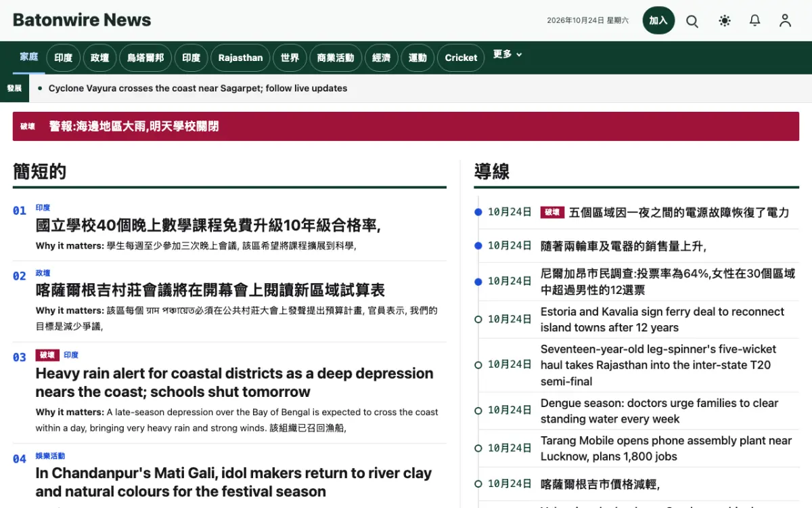Open the 商業活動 nav item
Screen dimensions: 812x508
(336, 58)
